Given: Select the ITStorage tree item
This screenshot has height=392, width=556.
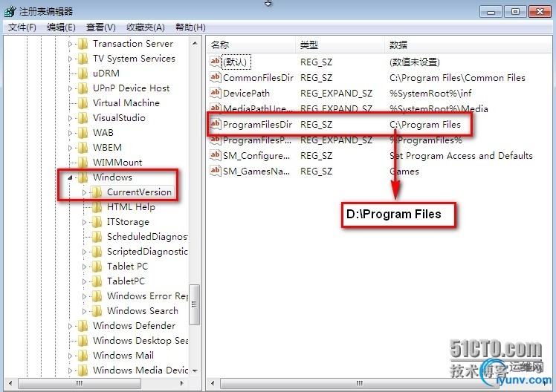Looking at the screenshot, I should (x=128, y=222).
